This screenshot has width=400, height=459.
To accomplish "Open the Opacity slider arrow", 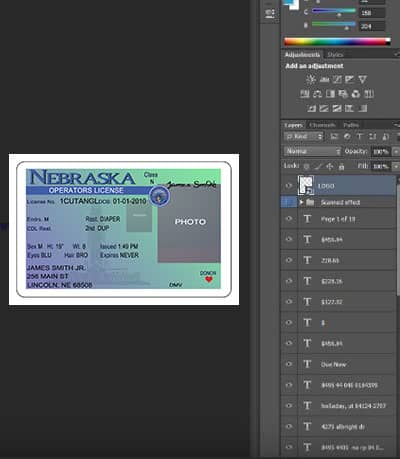I will (x=395, y=152).
